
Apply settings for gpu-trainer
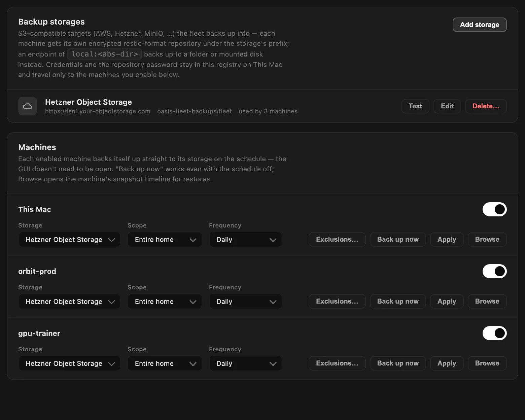click(x=447, y=363)
